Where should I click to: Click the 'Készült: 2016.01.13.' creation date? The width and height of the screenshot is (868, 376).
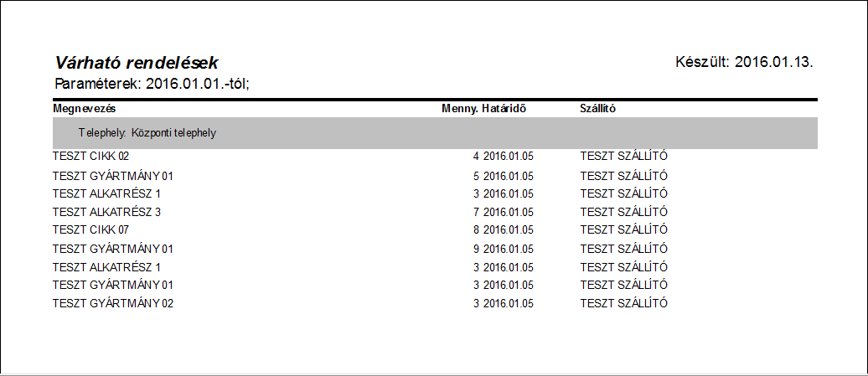click(x=745, y=63)
